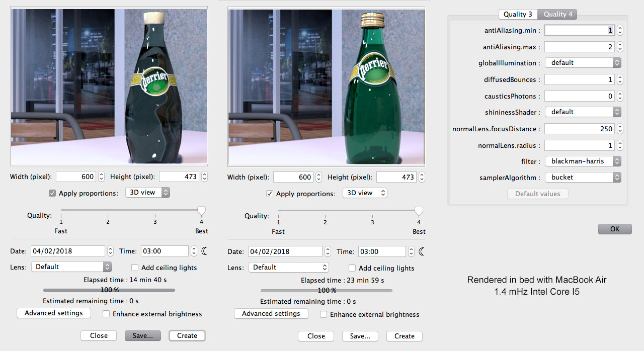Focus the antiAliasing.max value field

580,47
